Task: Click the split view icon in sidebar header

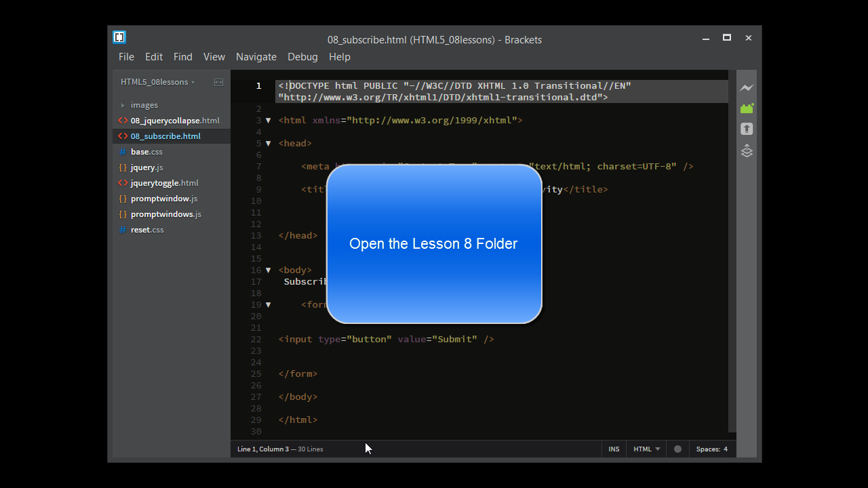Action: click(x=218, y=82)
